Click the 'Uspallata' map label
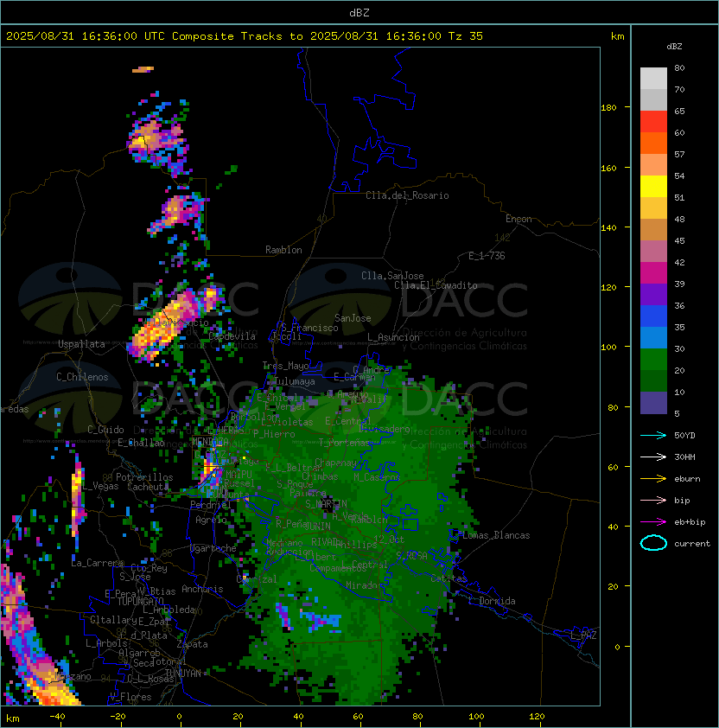 [x=81, y=344]
